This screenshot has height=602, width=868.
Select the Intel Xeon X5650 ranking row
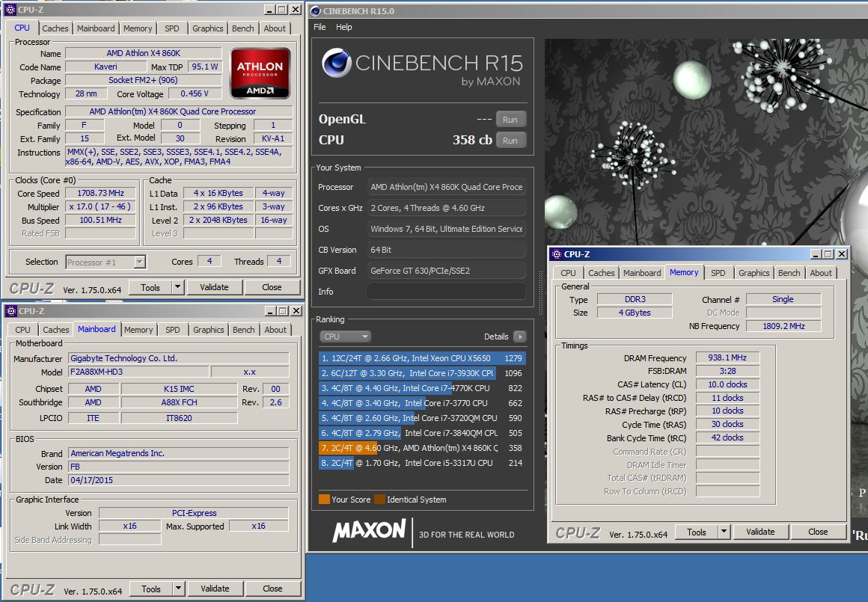(x=422, y=358)
